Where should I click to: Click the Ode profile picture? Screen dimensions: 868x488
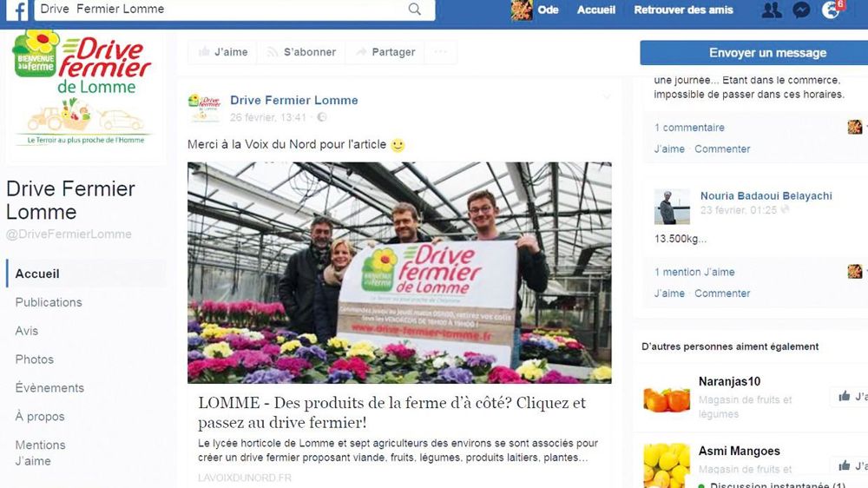click(521, 10)
